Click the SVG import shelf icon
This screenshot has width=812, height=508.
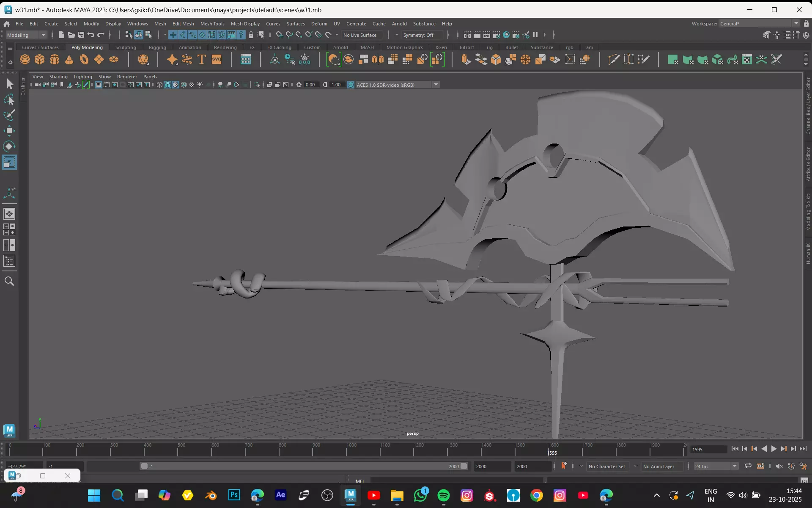(217, 60)
